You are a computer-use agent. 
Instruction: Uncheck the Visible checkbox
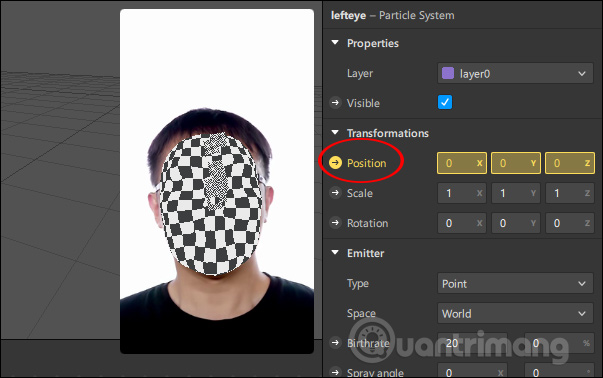coord(445,102)
